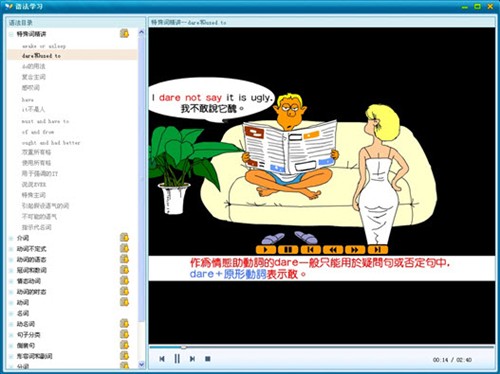Click the grammar list scrollbar thumb
The image size is (500, 374).
tap(141, 178)
